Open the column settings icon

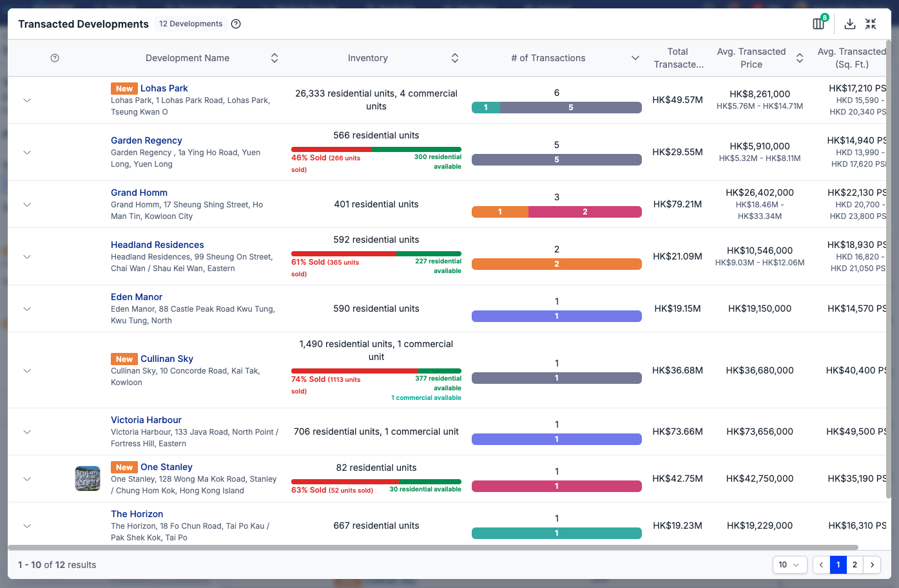(818, 24)
